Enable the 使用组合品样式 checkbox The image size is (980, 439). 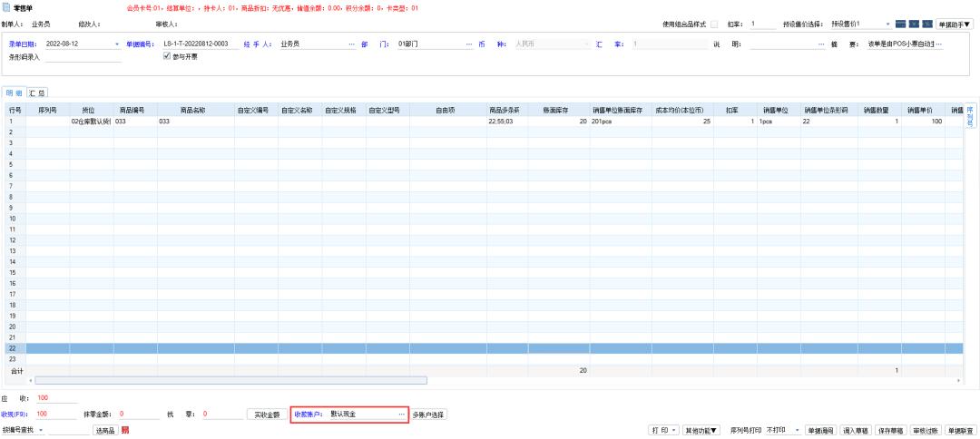click(x=713, y=24)
